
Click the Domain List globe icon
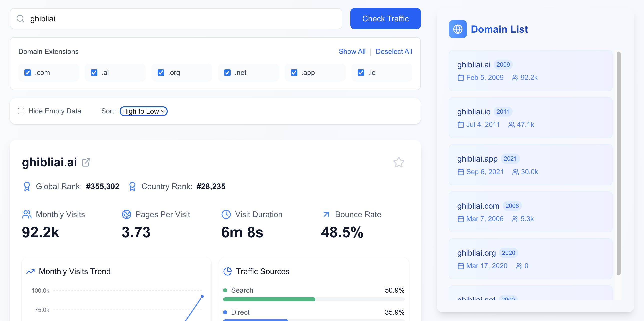pos(458,29)
